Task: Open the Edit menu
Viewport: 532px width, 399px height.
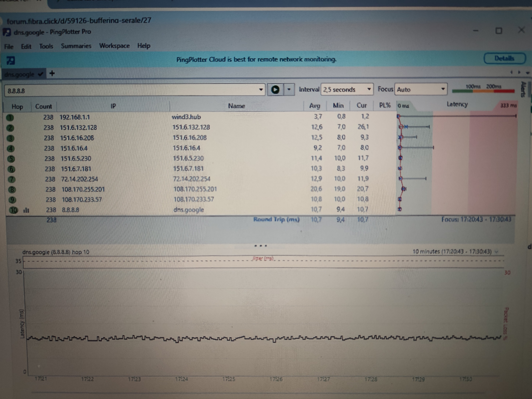Action: [x=26, y=46]
